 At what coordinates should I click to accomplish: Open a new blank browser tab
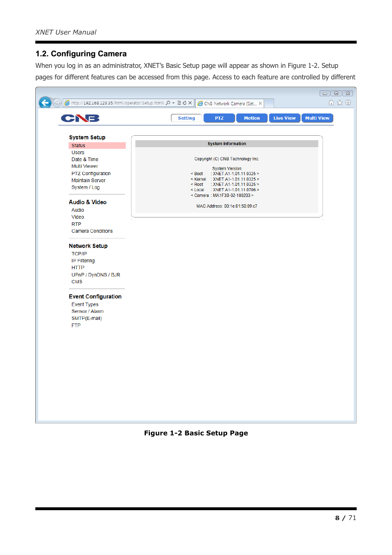[269, 103]
